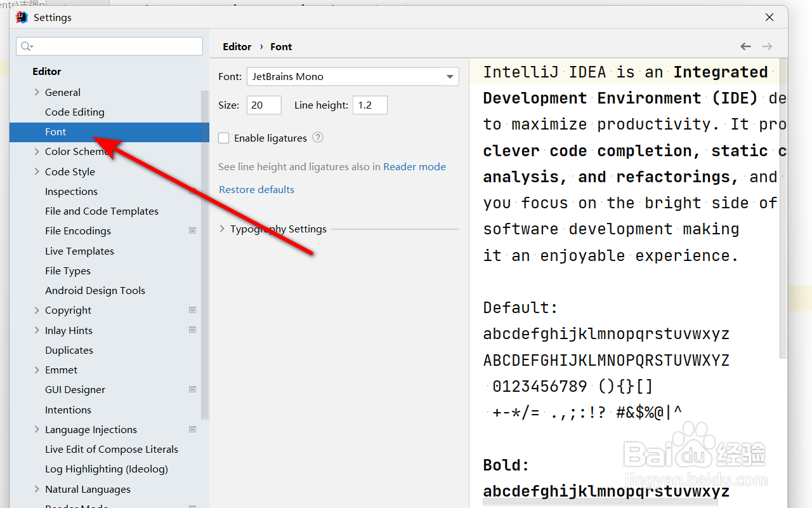The height and width of the screenshot is (508, 812).
Task: Open the Font dropdown showing JetBrains Mono
Action: pyautogui.click(x=353, y=76)
